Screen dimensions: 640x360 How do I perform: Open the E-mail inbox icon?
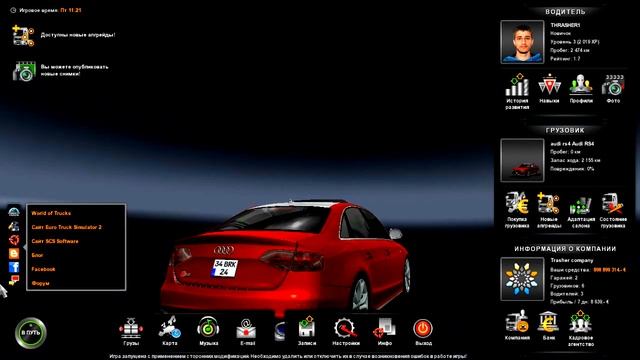[247, 329]
